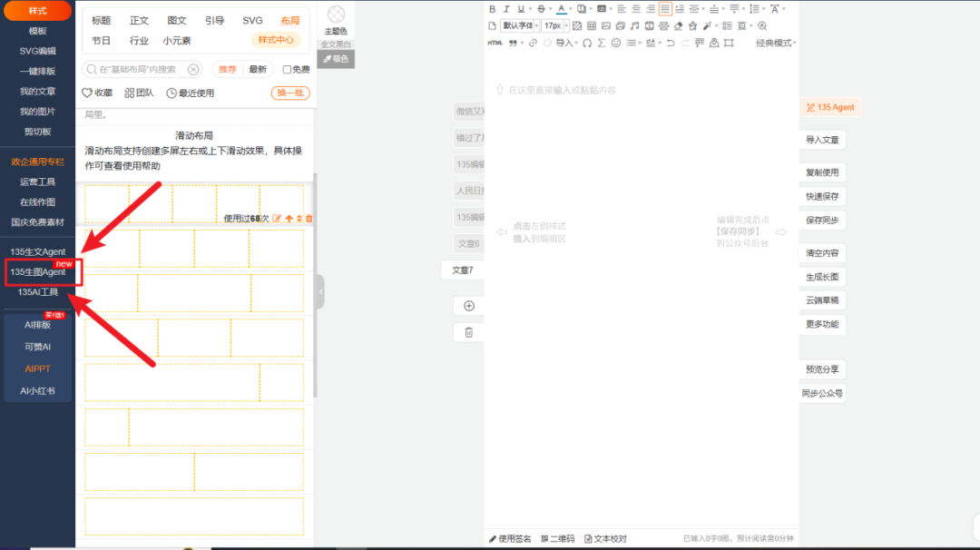Toggle bold formatting
Screen dimensions: 980x550
(x=493, y=9)
